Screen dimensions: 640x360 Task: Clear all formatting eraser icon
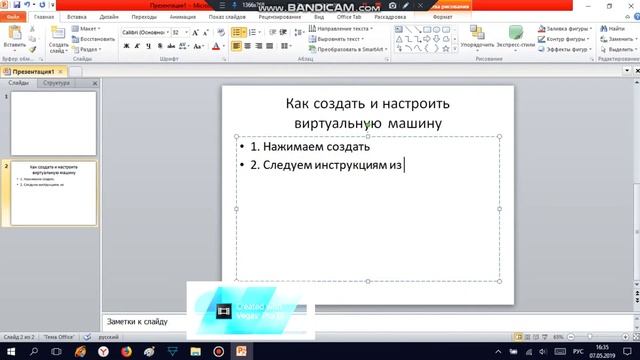click(x=221, y=33)
